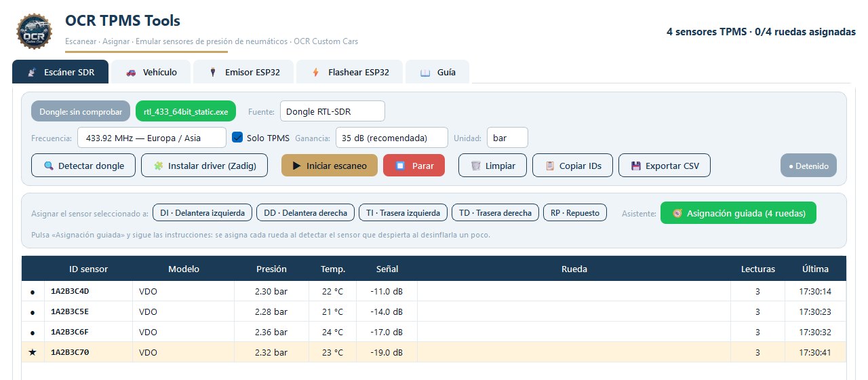The image size is (868, 380).
Task: Click the compass icon on Asignación guiada
Action: (x=677, y=213)
